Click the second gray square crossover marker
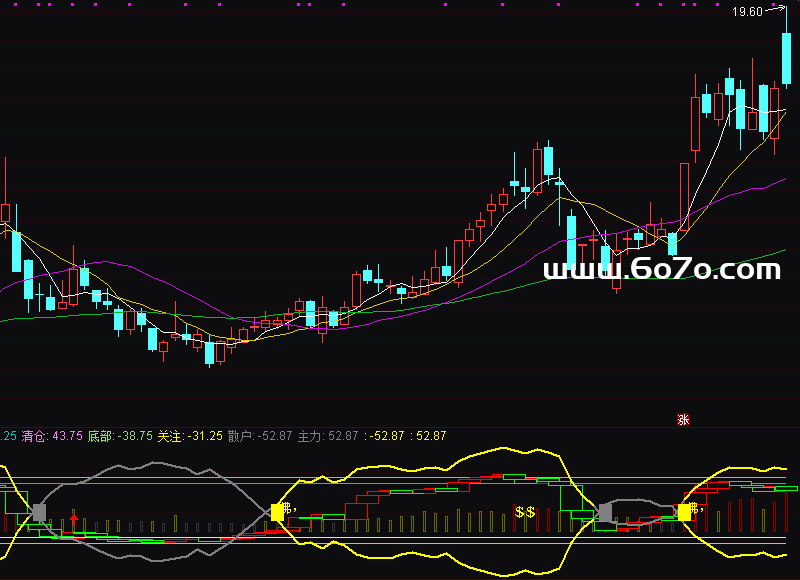 click(605, 512)
